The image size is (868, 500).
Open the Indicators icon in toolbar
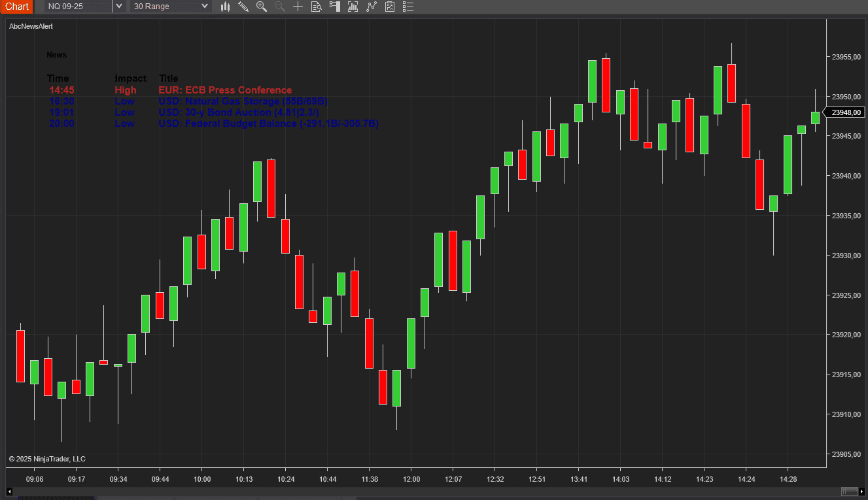353,7
